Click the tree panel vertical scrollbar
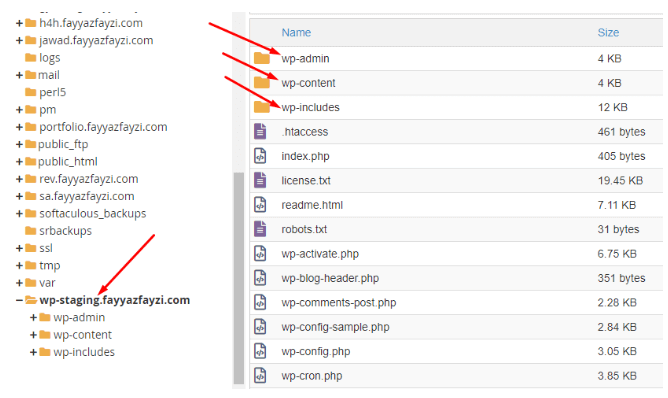Image resolution: width=668 pixels, height=398 pixels. click(x=239, y=279)
